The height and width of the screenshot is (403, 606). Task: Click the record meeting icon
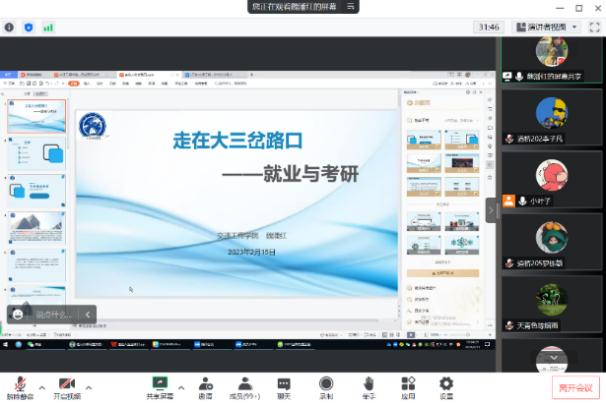[x=326, y=384]
